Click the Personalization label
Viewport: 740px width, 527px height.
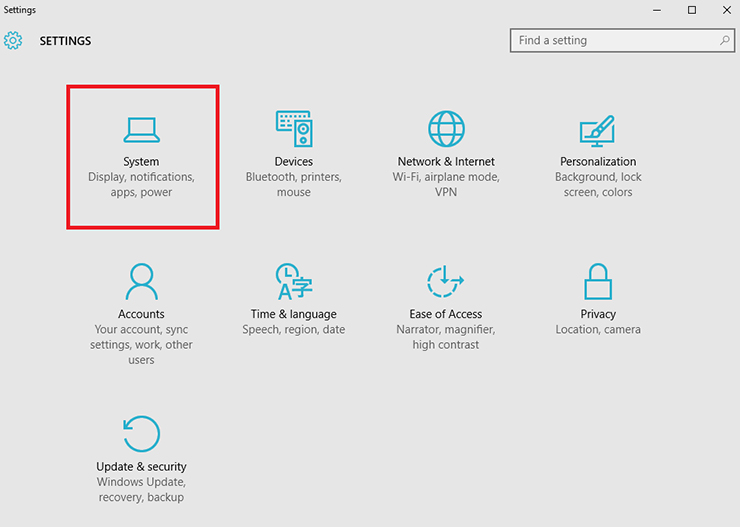pyautogui.click(x=598, y=161)
